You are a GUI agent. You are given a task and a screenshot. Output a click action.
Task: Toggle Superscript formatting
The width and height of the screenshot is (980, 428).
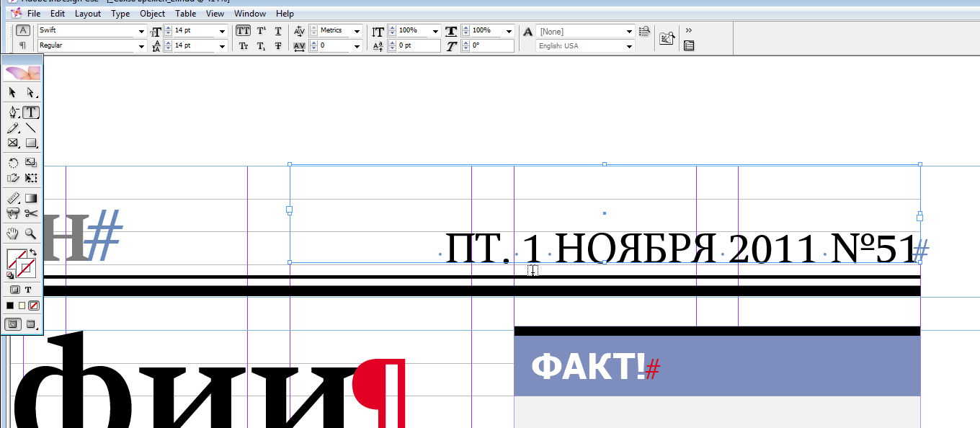262,31
